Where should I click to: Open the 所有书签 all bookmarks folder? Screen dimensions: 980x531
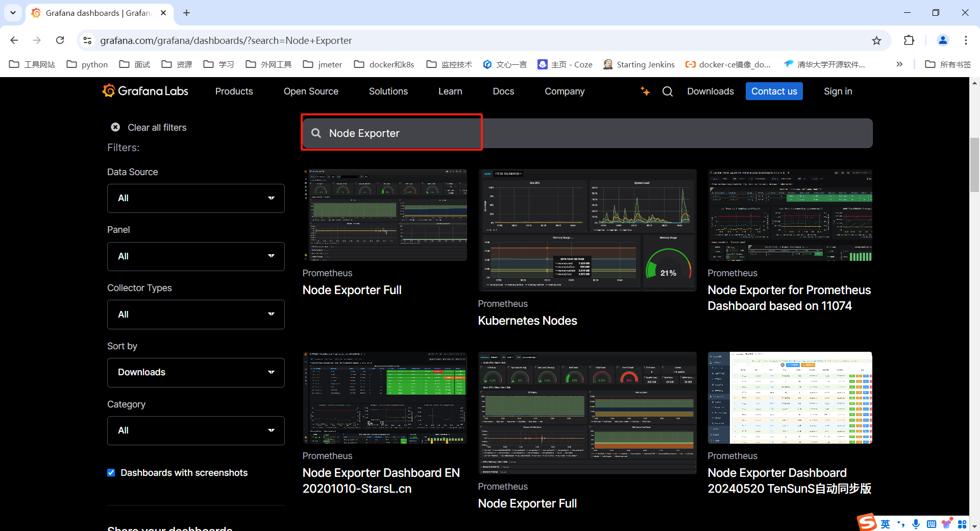point(948,64)
